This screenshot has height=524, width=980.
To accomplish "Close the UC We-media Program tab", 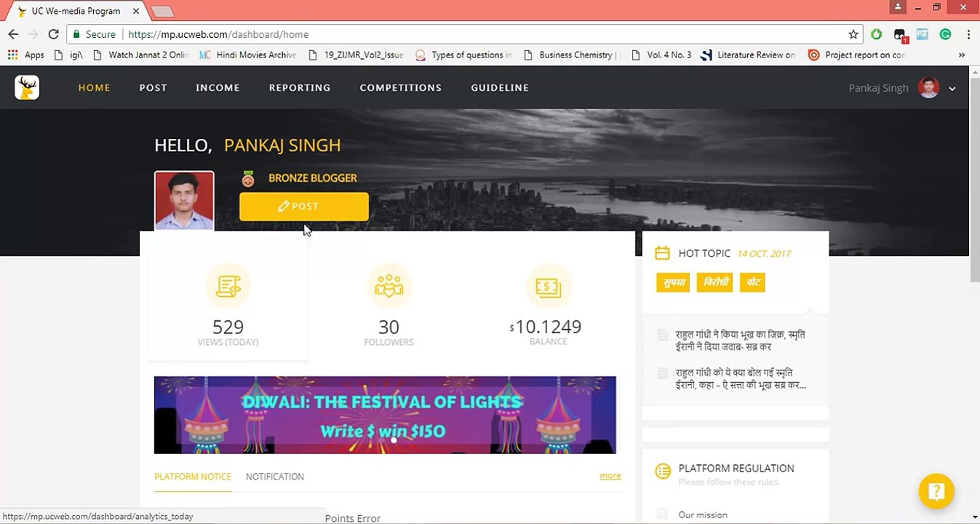I will (x=135, y=11).
